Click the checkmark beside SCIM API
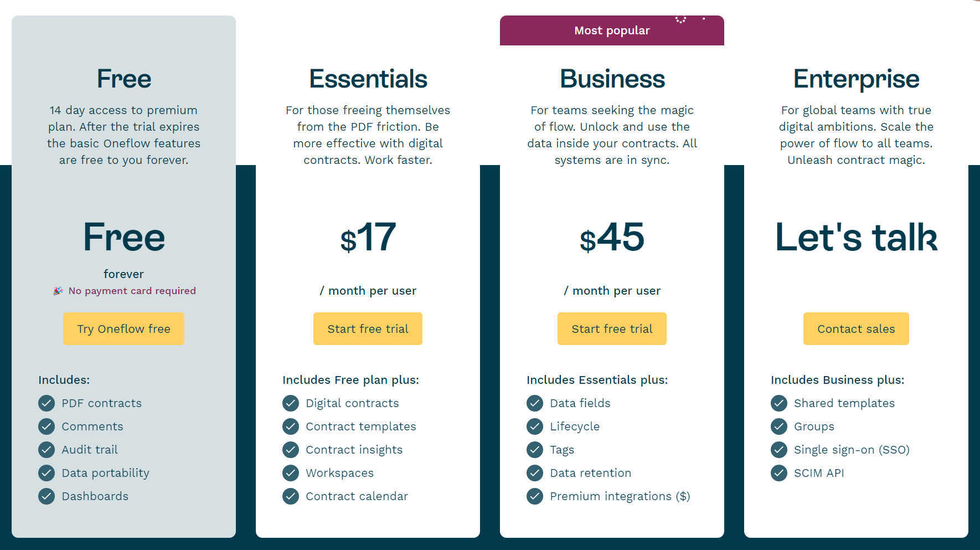The height and width of the screenshot is (550, 980). point(779,473)
